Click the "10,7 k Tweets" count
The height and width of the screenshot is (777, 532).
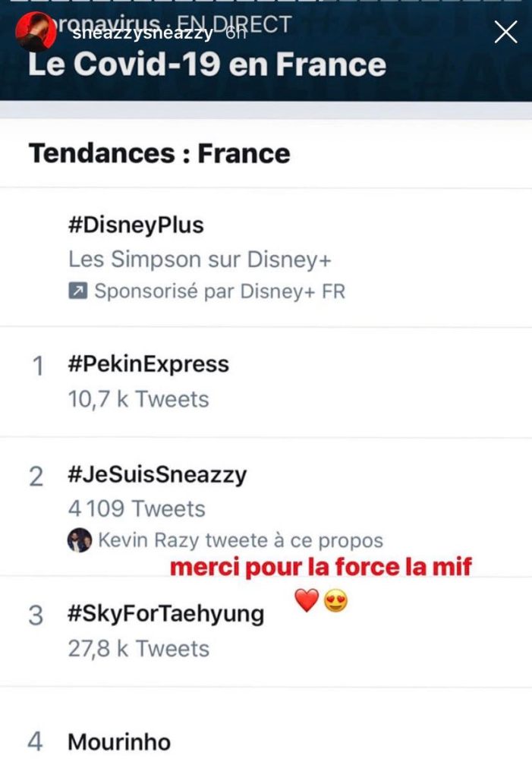tap(138, 399)
